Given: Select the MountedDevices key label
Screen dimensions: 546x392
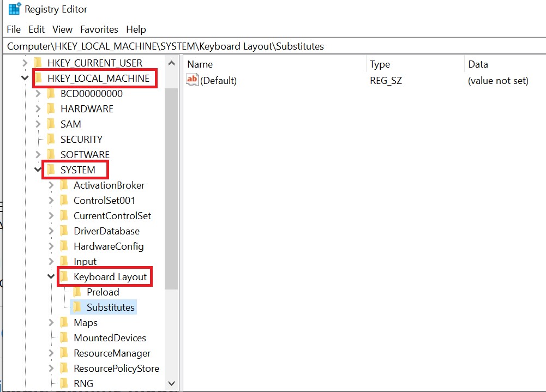Looking at the screenshot, I should click(x=110, y=338).
